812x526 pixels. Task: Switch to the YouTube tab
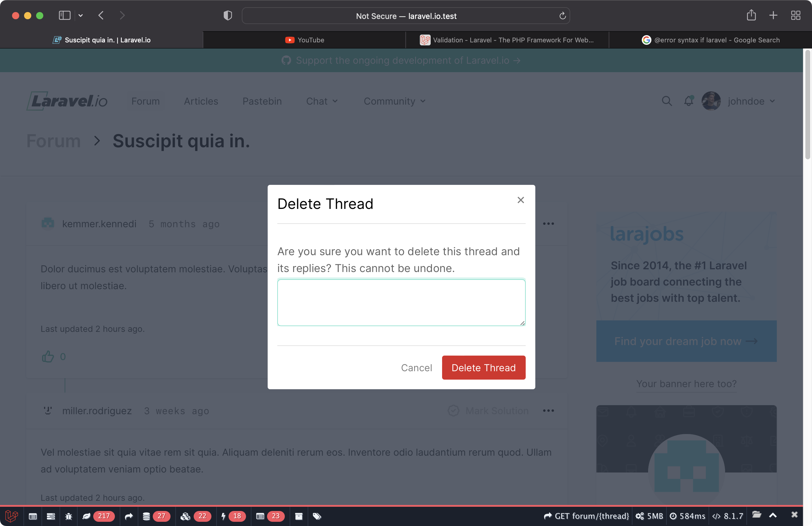point(304,40)
